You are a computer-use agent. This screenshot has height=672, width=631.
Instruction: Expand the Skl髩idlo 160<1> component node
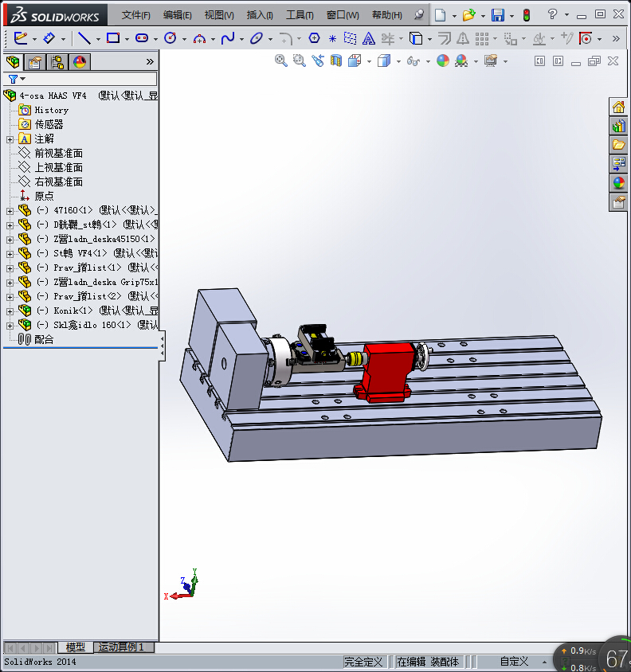coord(10,326)
